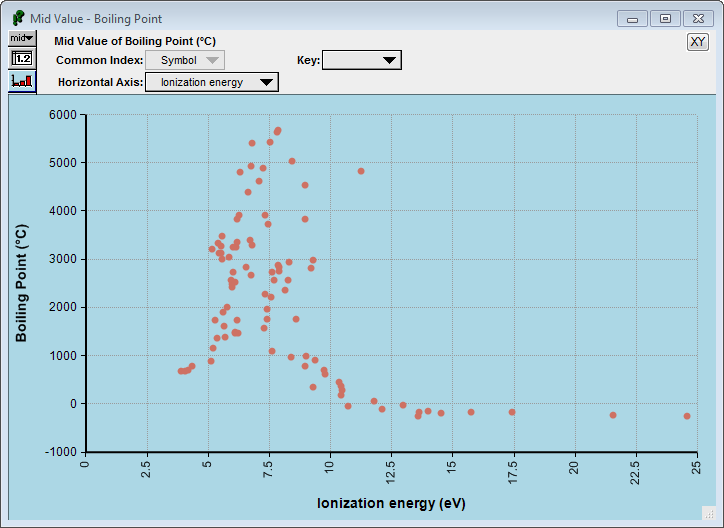
Task: Select the bar chart graph view icon
Action: coord(22,81)
